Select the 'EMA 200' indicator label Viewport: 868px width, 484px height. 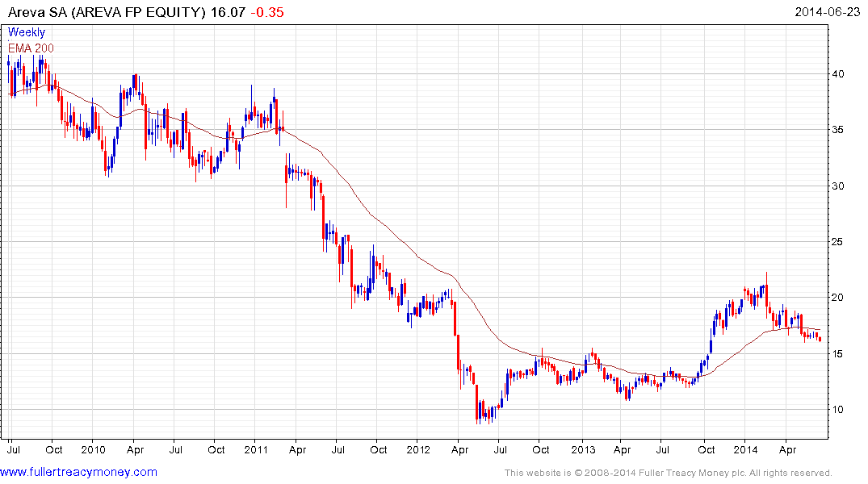point(31,48)
